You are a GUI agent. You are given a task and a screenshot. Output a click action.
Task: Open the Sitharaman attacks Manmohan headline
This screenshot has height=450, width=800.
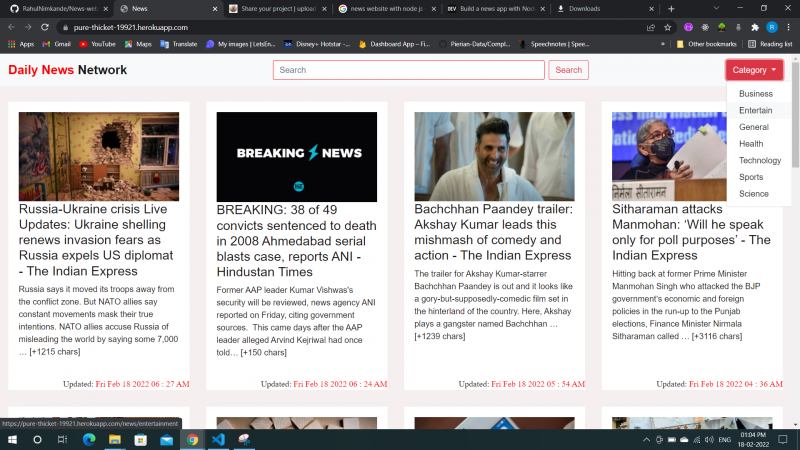[x=691, y=232]
